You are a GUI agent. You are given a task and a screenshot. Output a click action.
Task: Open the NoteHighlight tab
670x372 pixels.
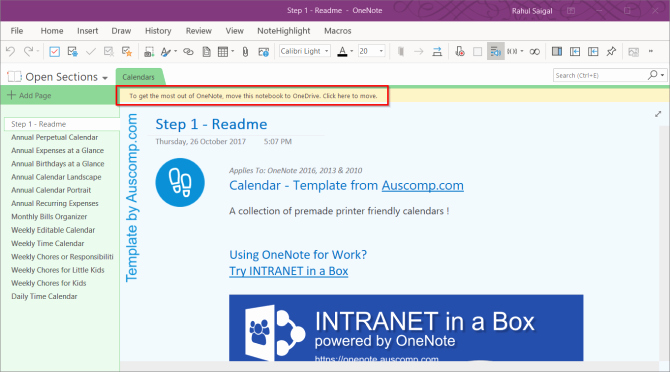[284, 31]
